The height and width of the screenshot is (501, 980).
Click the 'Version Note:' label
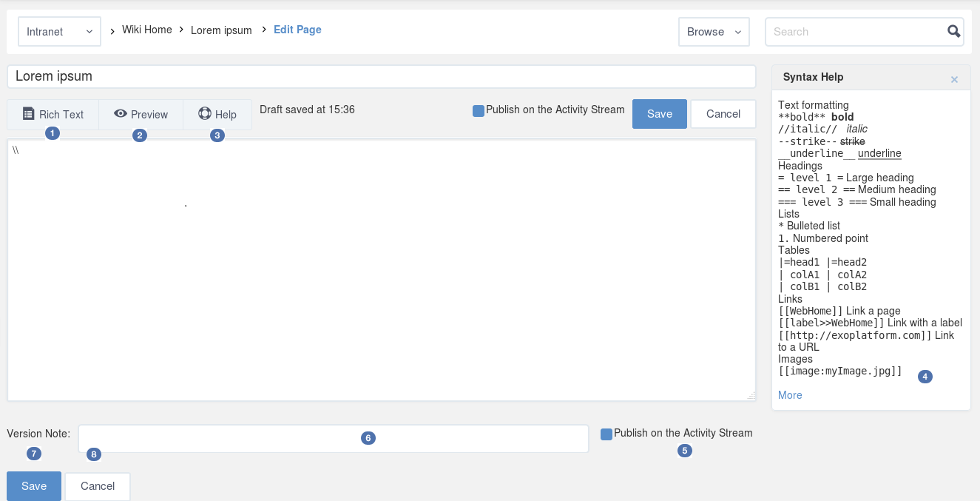[x=39, y=433]
